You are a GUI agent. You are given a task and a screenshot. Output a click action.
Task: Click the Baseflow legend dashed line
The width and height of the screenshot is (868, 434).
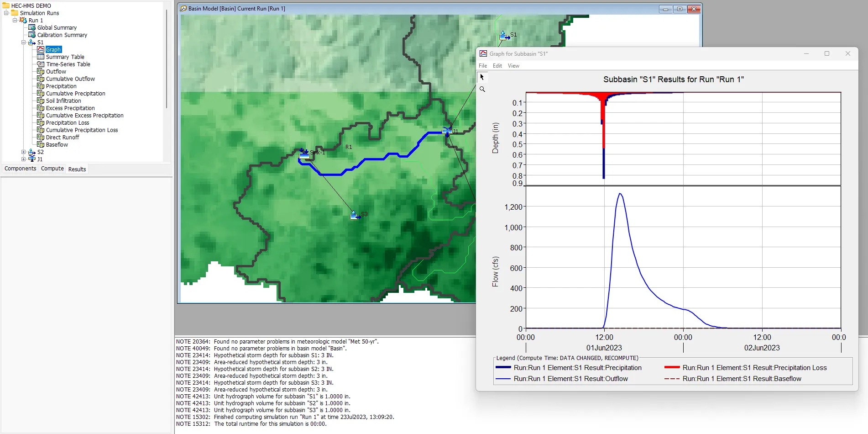[672, 379]
